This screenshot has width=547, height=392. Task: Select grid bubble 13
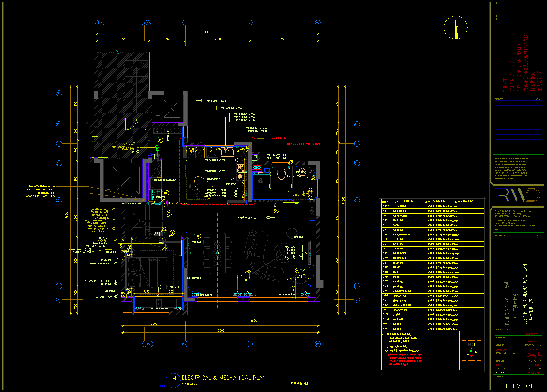[x=95, y=23]
